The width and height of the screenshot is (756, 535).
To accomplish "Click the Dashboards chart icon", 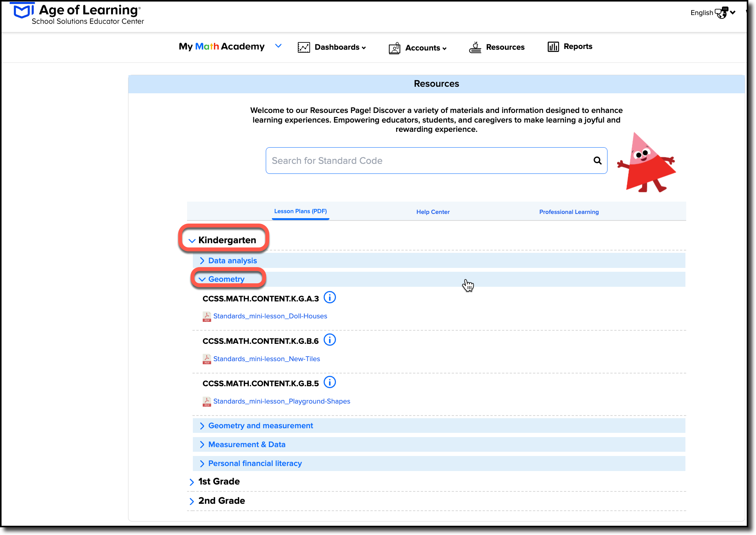I will [x=304, y=47].
